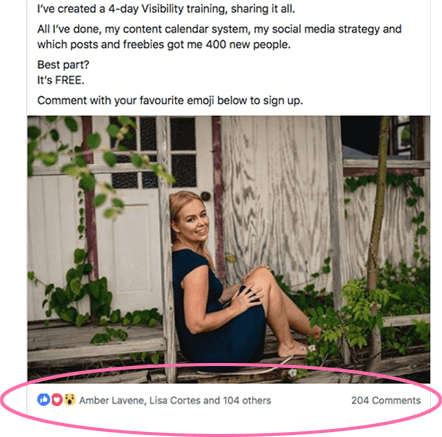
Task: Click the "It's FREE." text
Action: (x=61, y=80)
